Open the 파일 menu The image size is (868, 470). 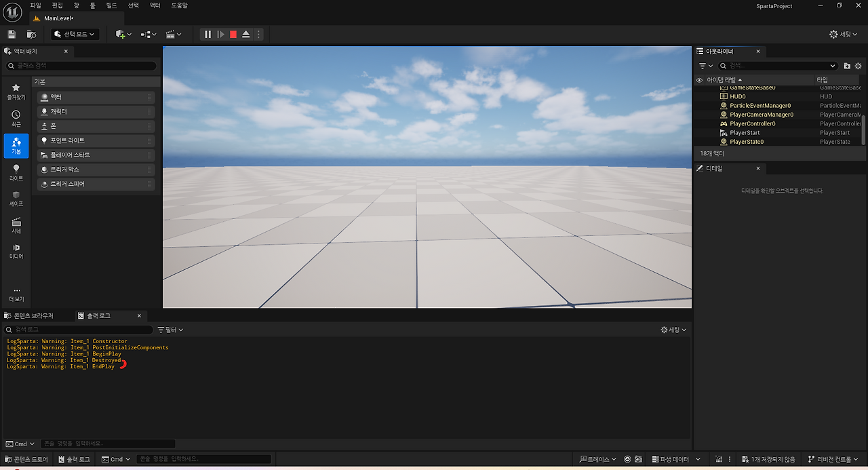(x=35, y=5)
